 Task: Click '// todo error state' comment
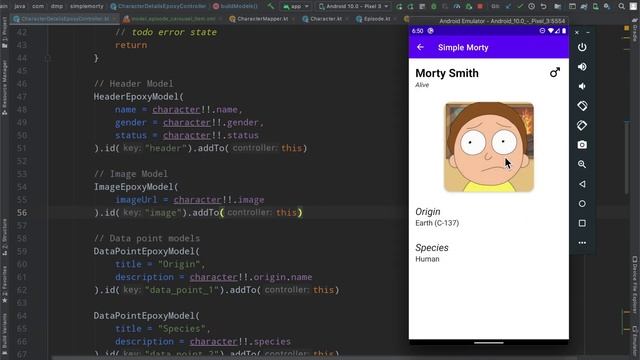(166, 32)
